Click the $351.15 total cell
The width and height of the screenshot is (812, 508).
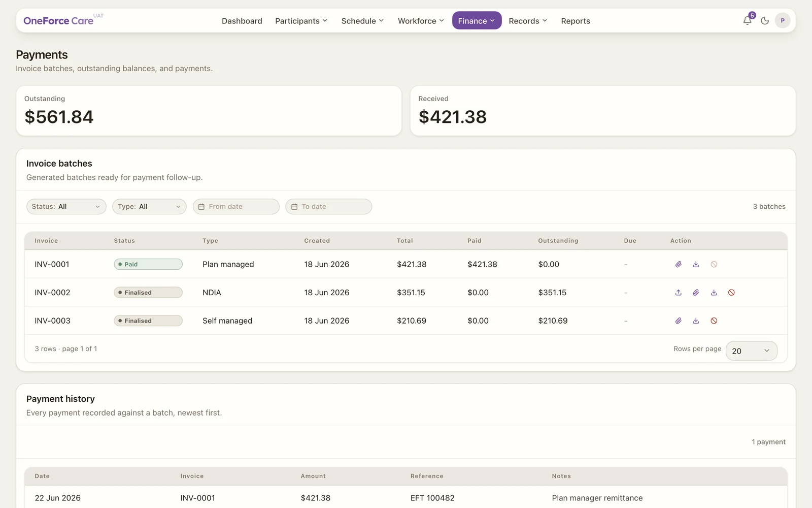click(x=411, y=293)
